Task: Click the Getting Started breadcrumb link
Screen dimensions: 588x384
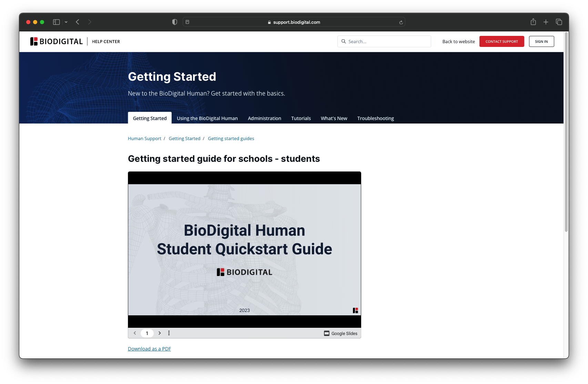Action: [x=184, y=138]
